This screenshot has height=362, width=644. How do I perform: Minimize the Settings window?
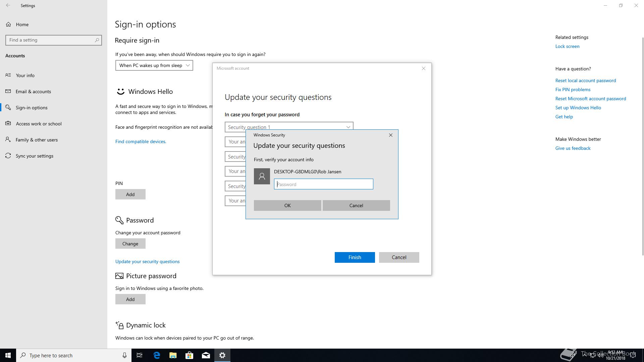click(605, 5)
